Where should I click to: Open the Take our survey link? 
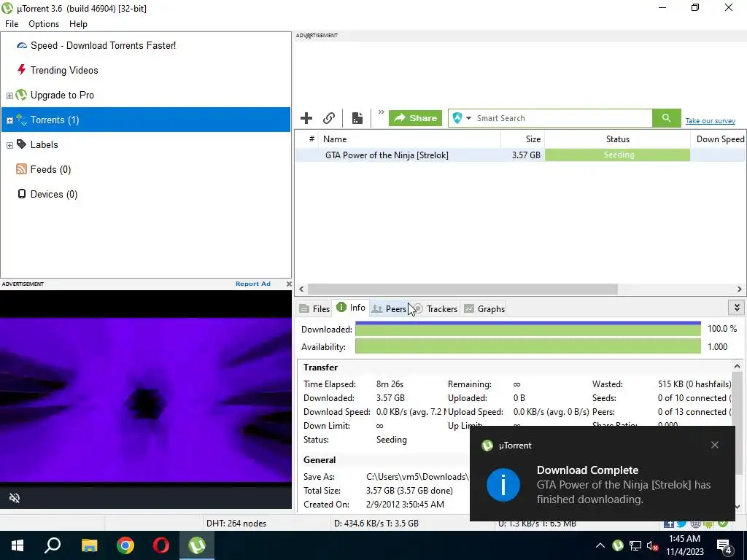(x=710, y=121)
